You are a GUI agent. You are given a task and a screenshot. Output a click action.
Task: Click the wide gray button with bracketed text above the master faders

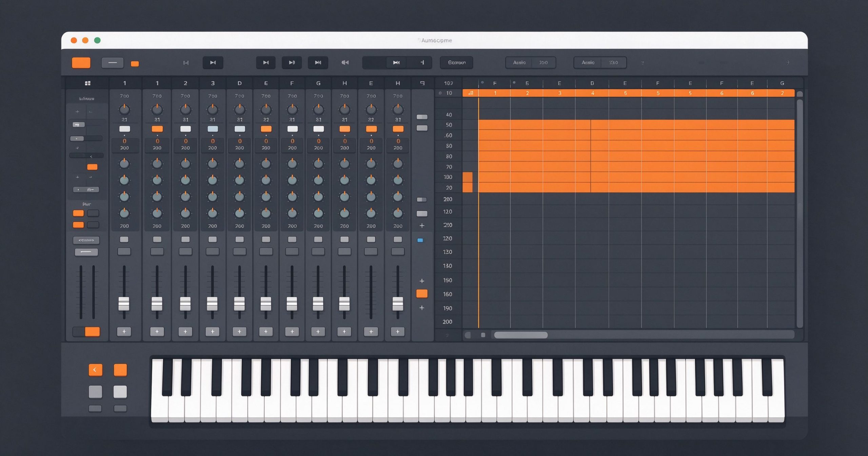click(86, 240)
